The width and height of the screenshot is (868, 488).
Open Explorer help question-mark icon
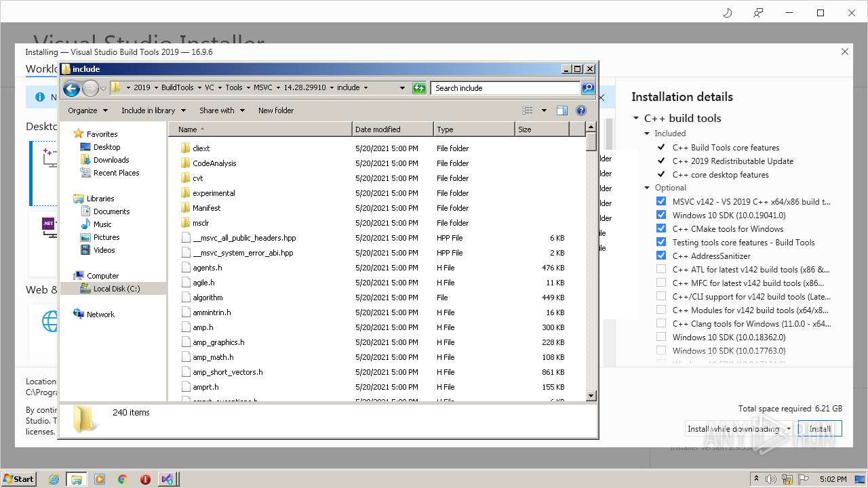click(x=581, y=110)
